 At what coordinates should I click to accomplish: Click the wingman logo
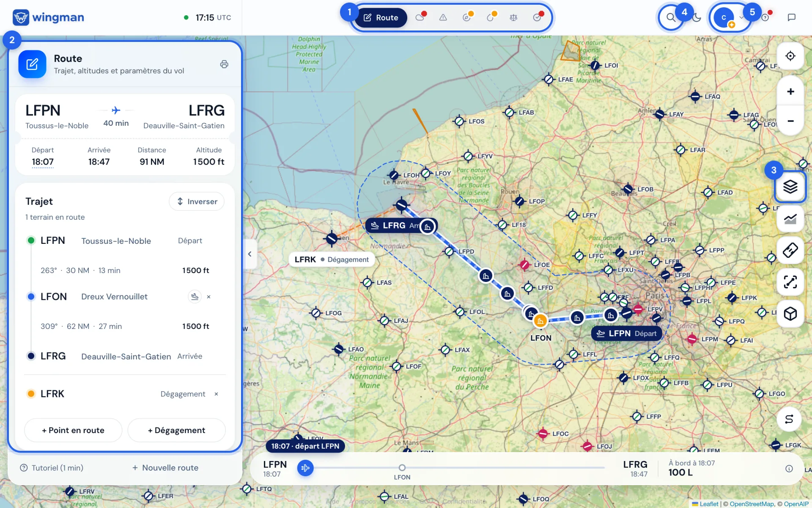pos(48,17)
